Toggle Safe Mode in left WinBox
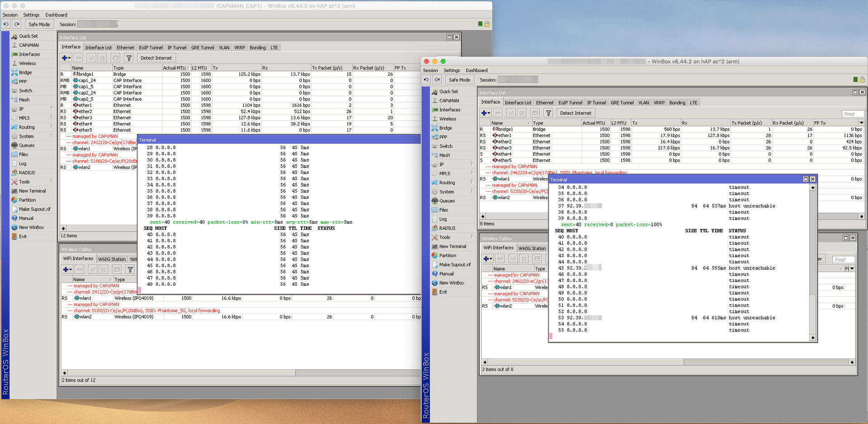This screenshot has width=868, height=424. 39,24
